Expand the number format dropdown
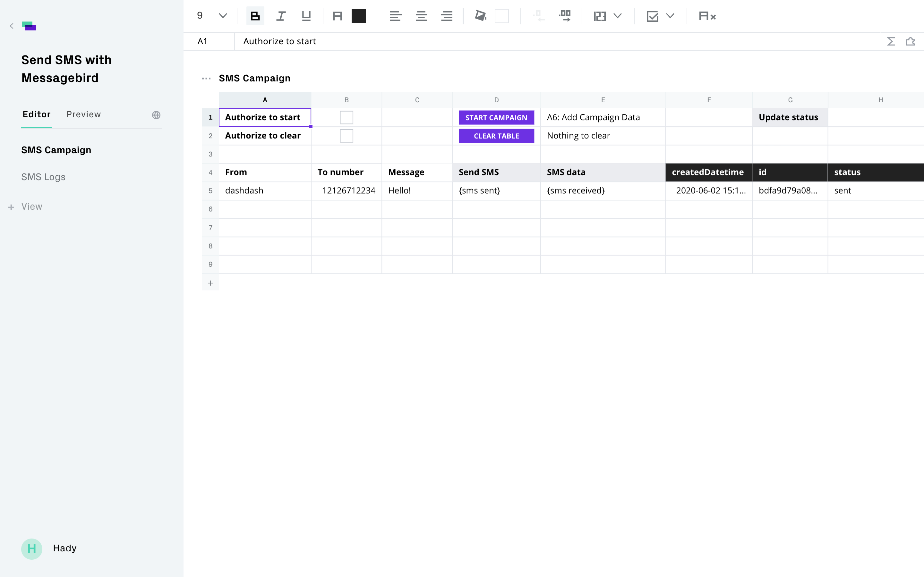The width and height of the screenshot is (924, 577). coord(617,16)
